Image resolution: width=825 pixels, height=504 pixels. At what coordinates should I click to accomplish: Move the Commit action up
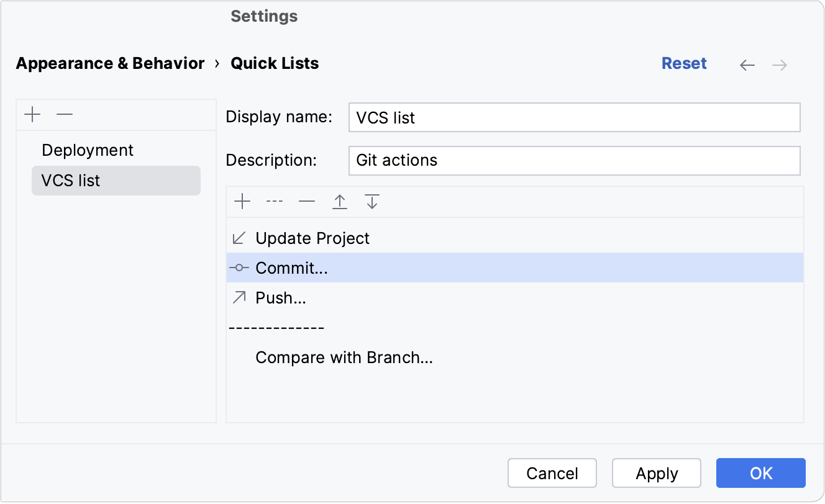pyautogui.click(x=339, y=201)
